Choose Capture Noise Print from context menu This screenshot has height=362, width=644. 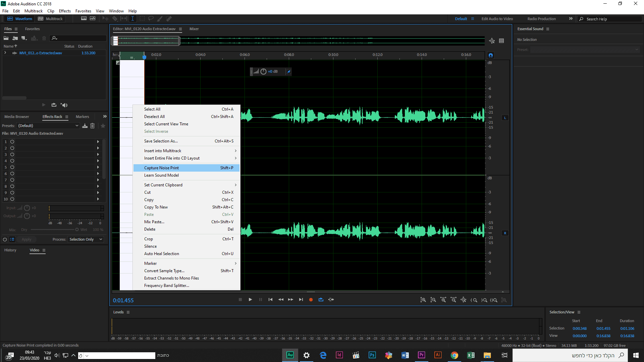pyautogui.click(x=161, y=168)
